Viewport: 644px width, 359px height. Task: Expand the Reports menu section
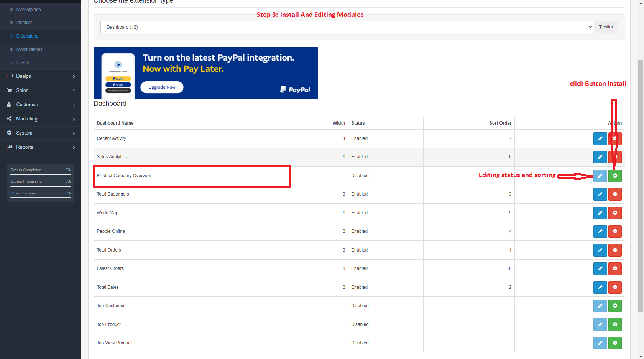tap(40, 147)
